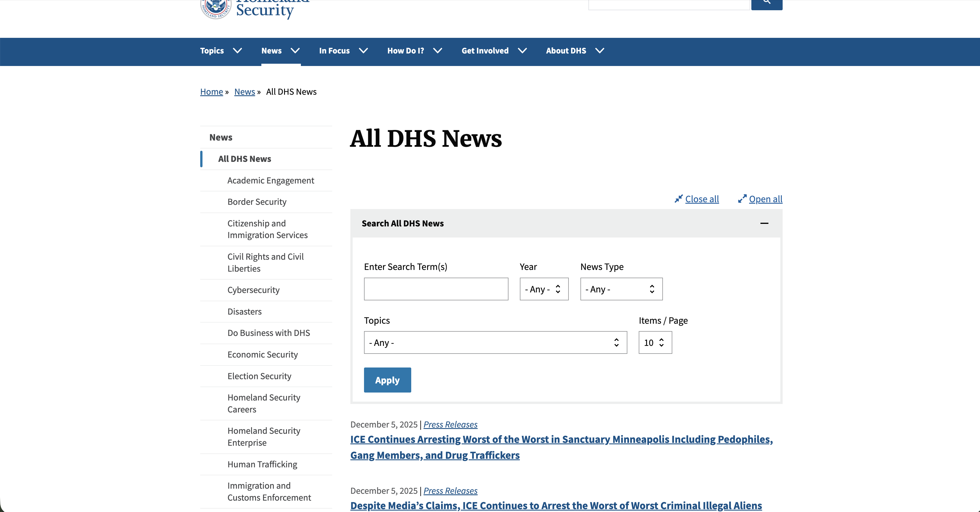Click the Enter Search Term(s) field
980x512 pixels.
436,289
